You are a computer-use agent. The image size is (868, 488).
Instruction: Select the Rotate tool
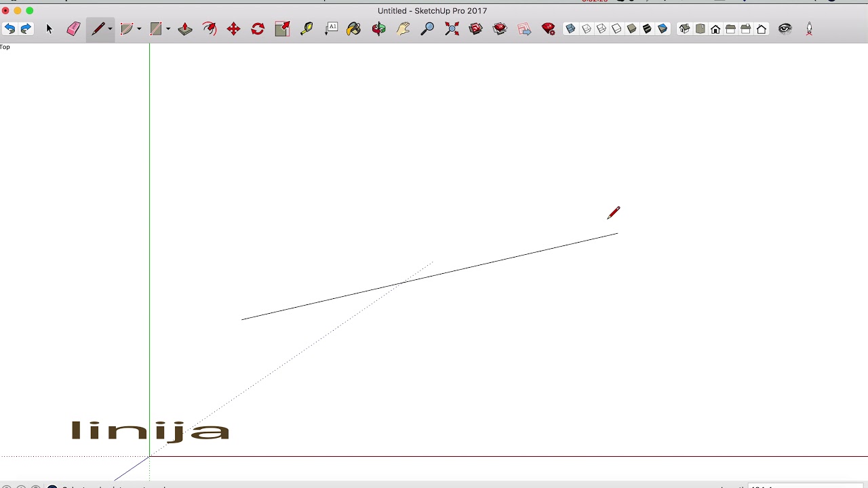click(x=258, y=28)
